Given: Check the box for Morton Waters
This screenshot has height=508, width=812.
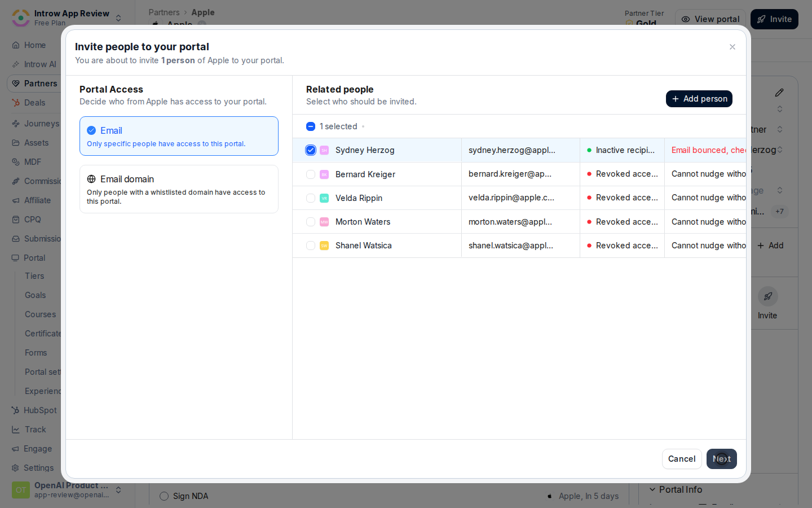Looking at the screenshot, I should [x=311, y=222].
